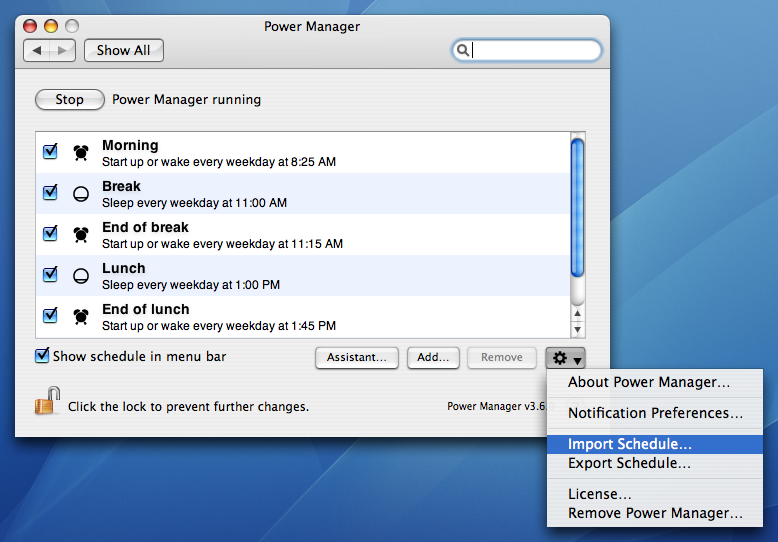Open the gear action menu button
Viewport: 778px width, 542px height.
(x=565, y=358)
